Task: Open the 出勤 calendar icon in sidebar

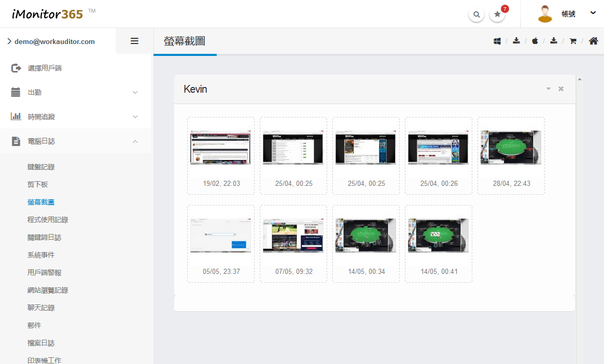Action: (15, 92)
